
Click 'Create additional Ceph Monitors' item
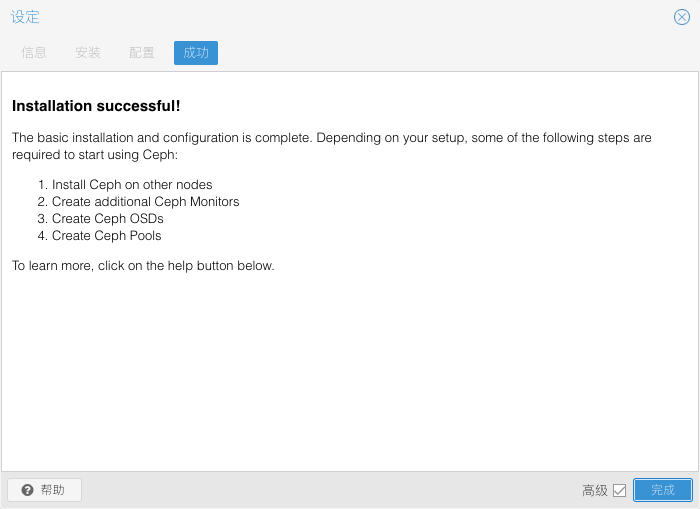pos(146,201)
